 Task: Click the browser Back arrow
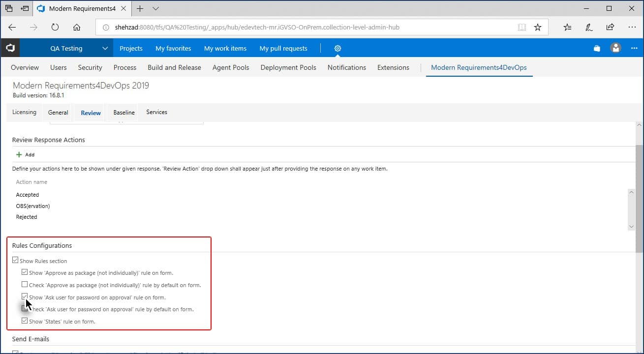(12, 28)
